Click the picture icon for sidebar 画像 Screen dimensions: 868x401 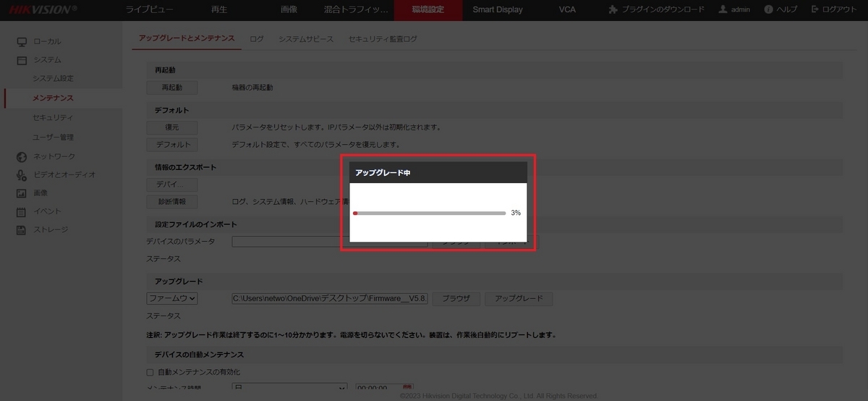pyautogui.click(x=22, y=193)
